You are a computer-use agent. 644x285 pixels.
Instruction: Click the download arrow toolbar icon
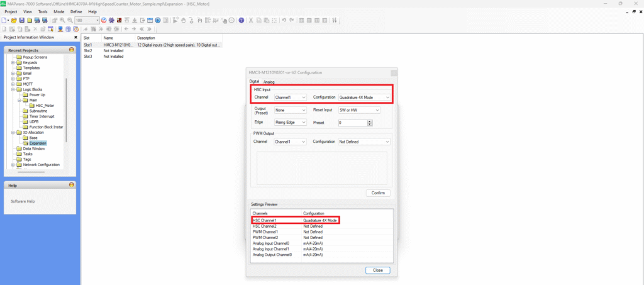point(135,20)
